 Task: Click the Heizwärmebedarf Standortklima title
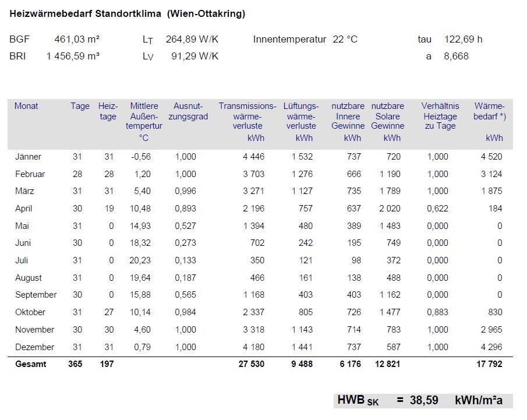pos(127,13)
